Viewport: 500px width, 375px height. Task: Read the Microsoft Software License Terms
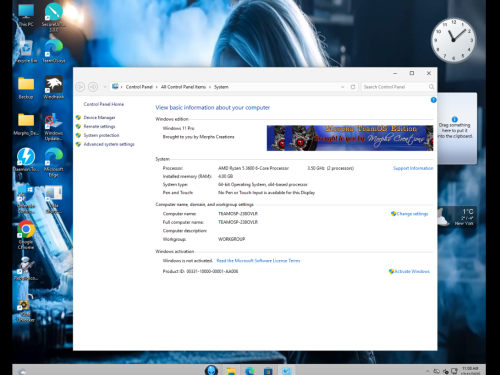[x=258, y=261]
